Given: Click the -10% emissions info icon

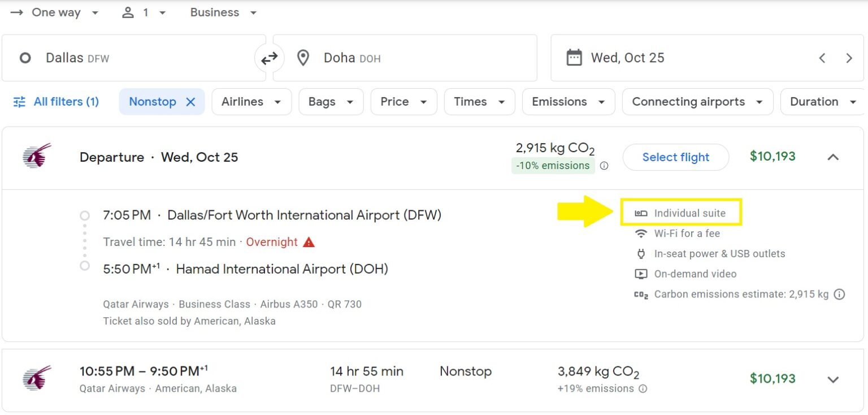Looking at the screenshot, I should click(x=604, y=166).
